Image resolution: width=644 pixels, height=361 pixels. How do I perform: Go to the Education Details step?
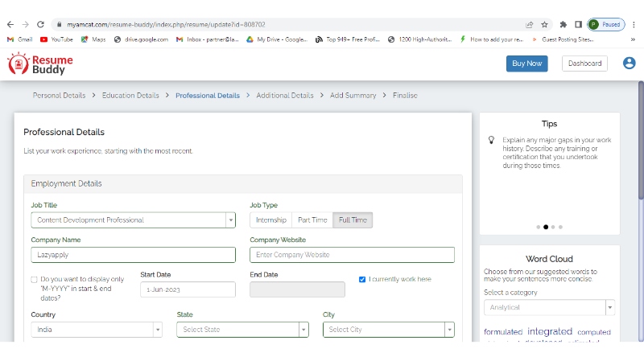pos(130,96)
